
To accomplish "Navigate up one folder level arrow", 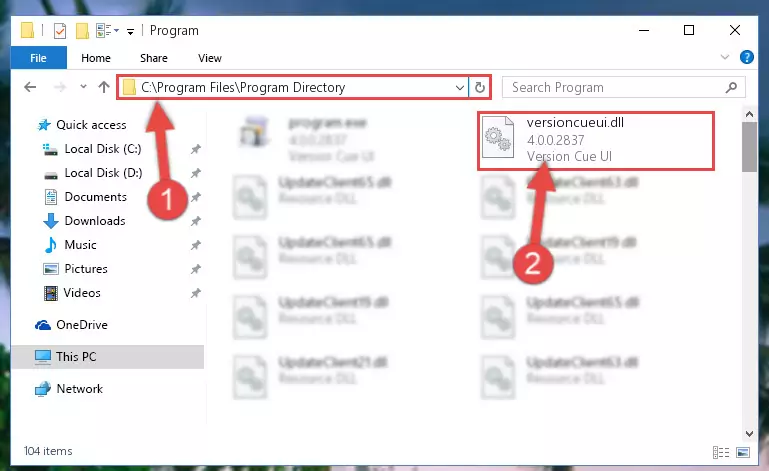I will pos(103,87).
